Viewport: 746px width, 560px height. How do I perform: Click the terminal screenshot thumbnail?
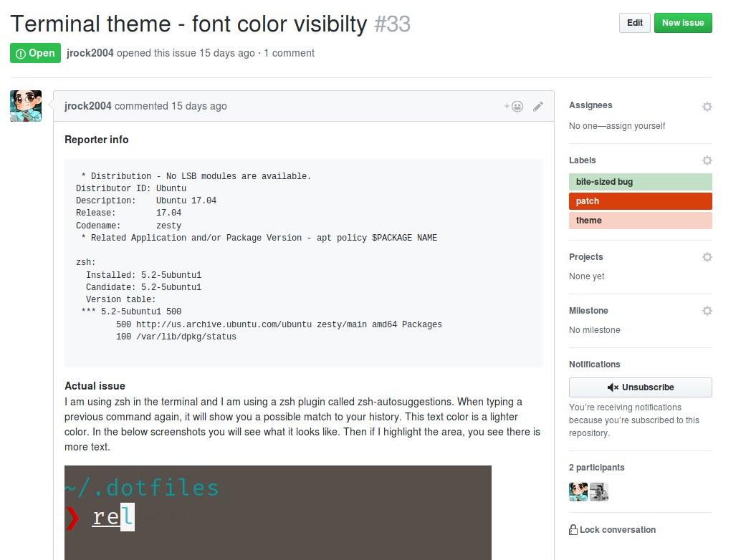[x=278, y=512]
